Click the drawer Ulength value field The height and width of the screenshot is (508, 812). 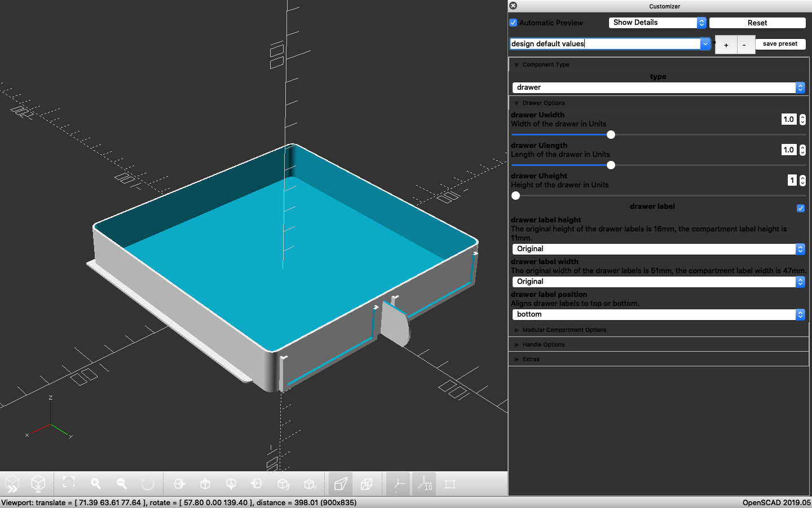(789, 150)
